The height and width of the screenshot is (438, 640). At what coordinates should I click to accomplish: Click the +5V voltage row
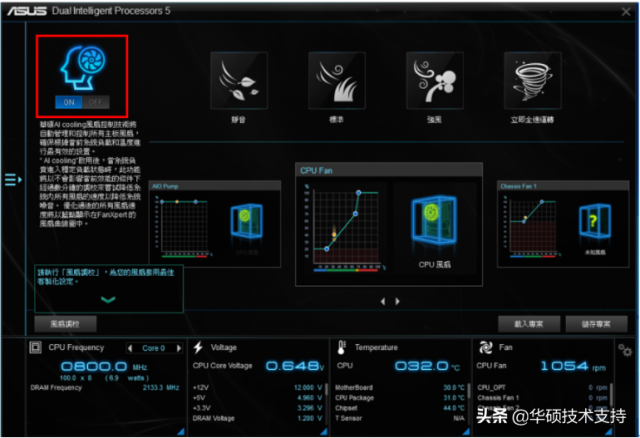[x=258, y=398]
